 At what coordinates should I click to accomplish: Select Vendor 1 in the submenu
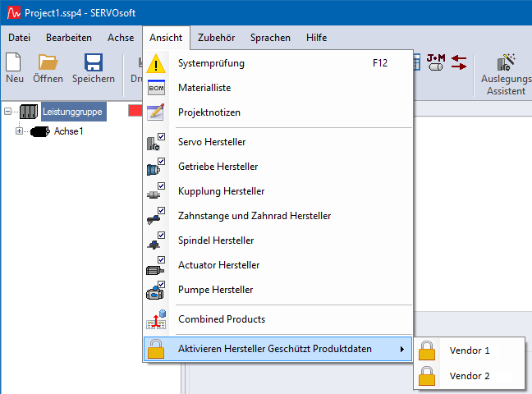[470, 350]
